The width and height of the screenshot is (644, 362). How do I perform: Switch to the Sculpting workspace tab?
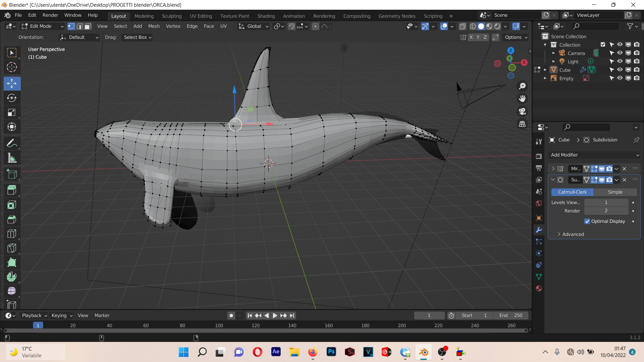pyautogui.click(x=171, y=16)
